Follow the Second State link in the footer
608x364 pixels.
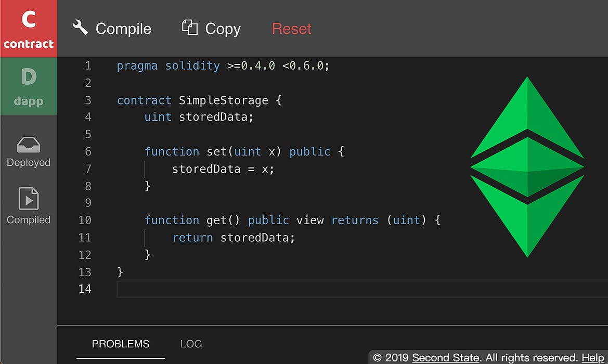[x=445, y=358]
